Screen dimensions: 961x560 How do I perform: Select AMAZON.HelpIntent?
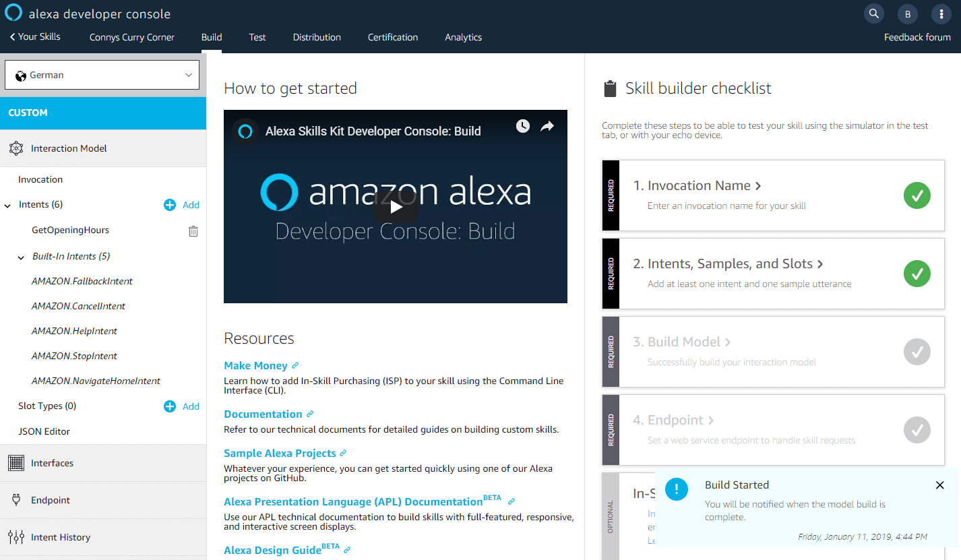(75, 331)
